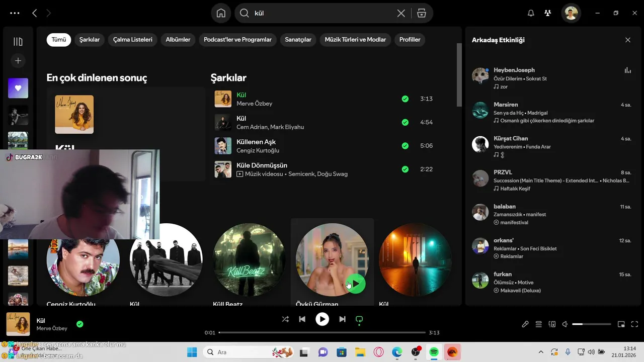Select the Profiller filter
644x362 pixels.
pyautogui.click(x=410, y=40)
